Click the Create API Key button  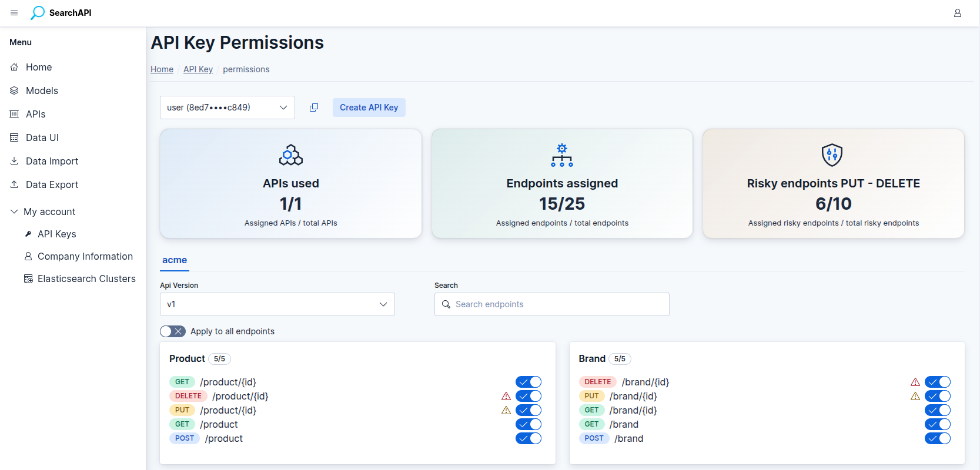[x=369, y=108]
